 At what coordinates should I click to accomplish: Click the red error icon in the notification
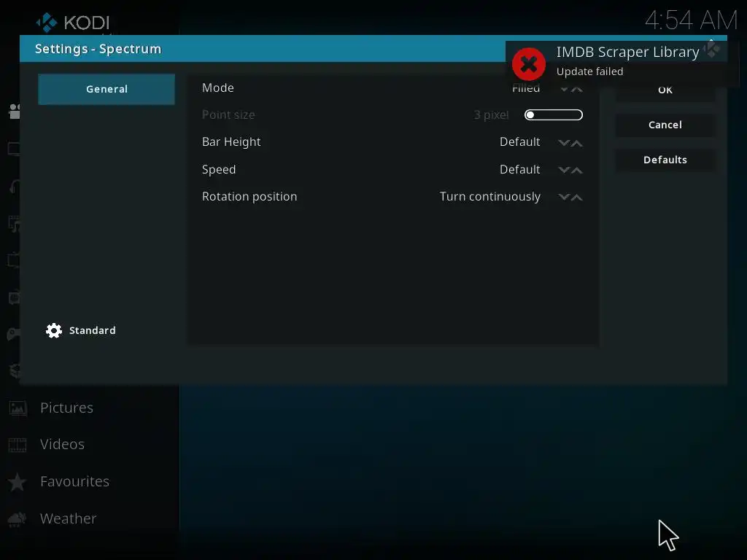[x=529, y=64]
